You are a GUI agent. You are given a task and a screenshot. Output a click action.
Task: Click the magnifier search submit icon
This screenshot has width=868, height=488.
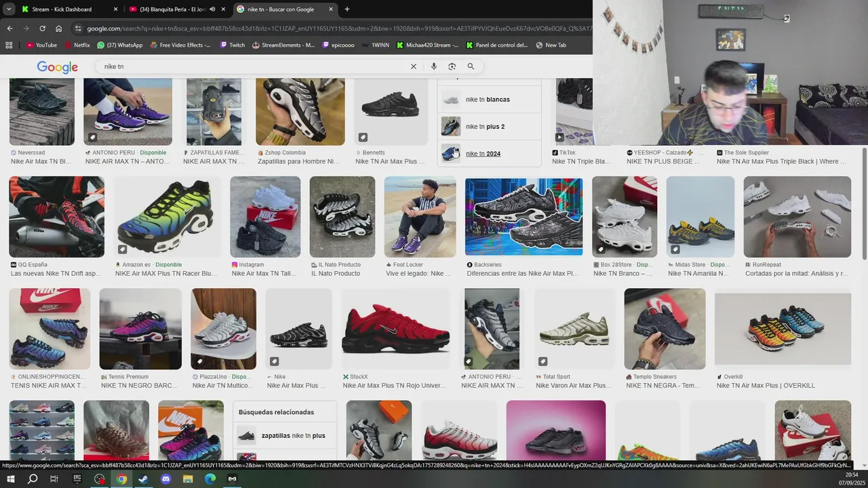point(471,66)
